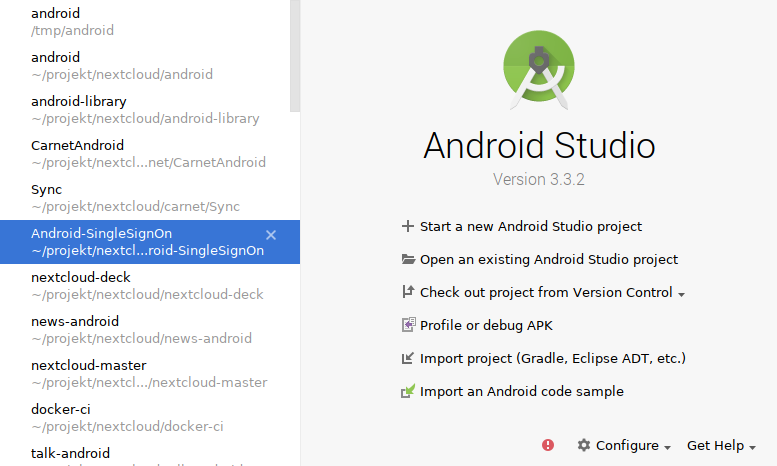The width and height of the screenshot is (777, 466).
Task: Click the plus icon for new project
Action: tap(408, 227)
